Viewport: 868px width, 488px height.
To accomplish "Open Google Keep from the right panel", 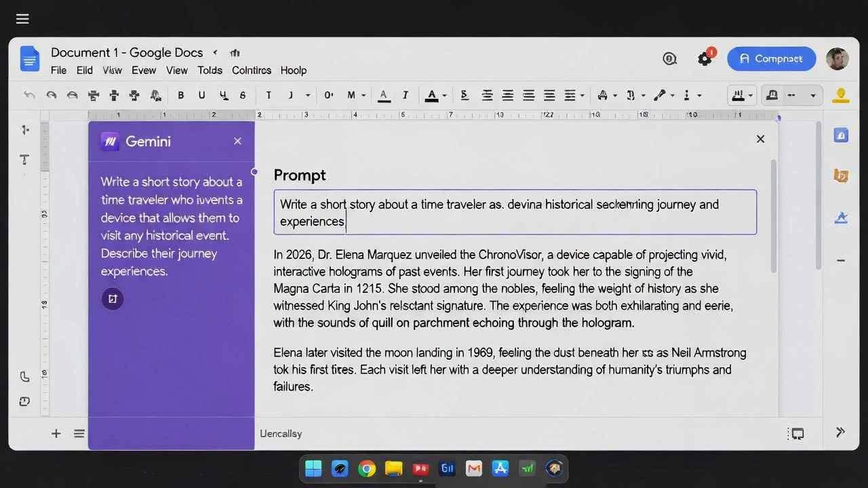I will point(841,175).
